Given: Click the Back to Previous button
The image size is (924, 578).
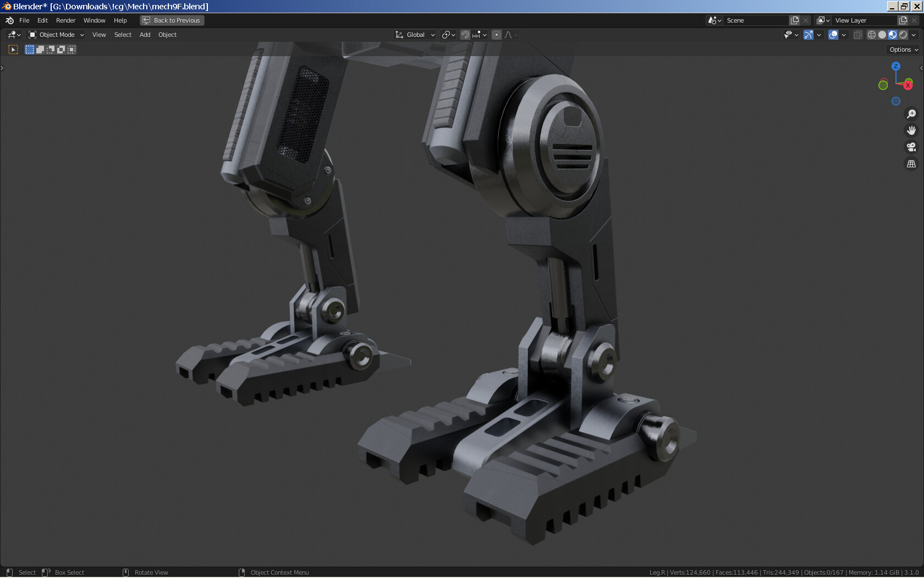Looking at the screenshot, I should (x=172, y=20).
